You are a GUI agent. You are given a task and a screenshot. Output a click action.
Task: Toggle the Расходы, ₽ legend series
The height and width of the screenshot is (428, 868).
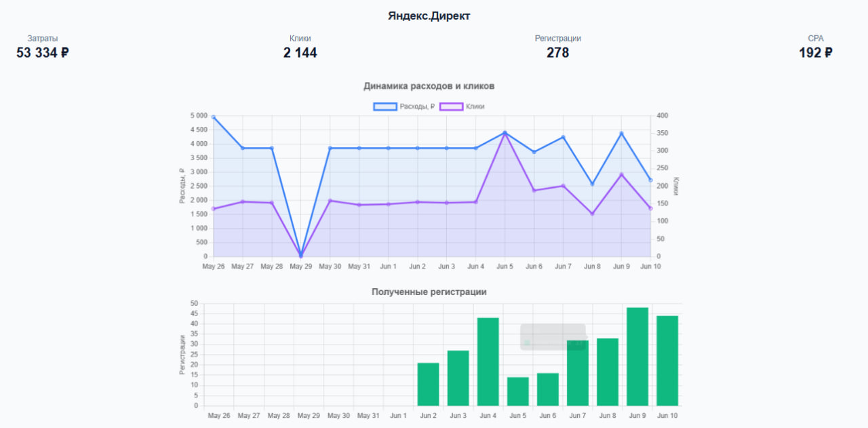pyautogui.click(x=417, y=106)
